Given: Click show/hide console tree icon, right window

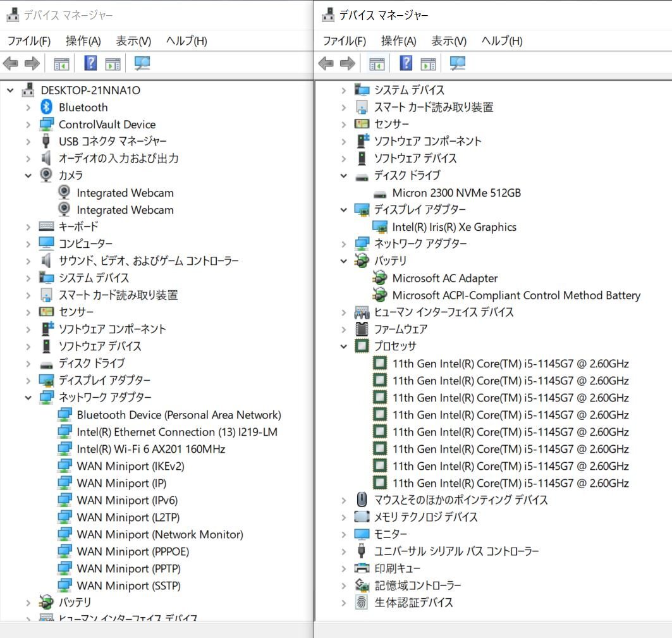Looking at the screenshot, I should [x=377, y=64].
